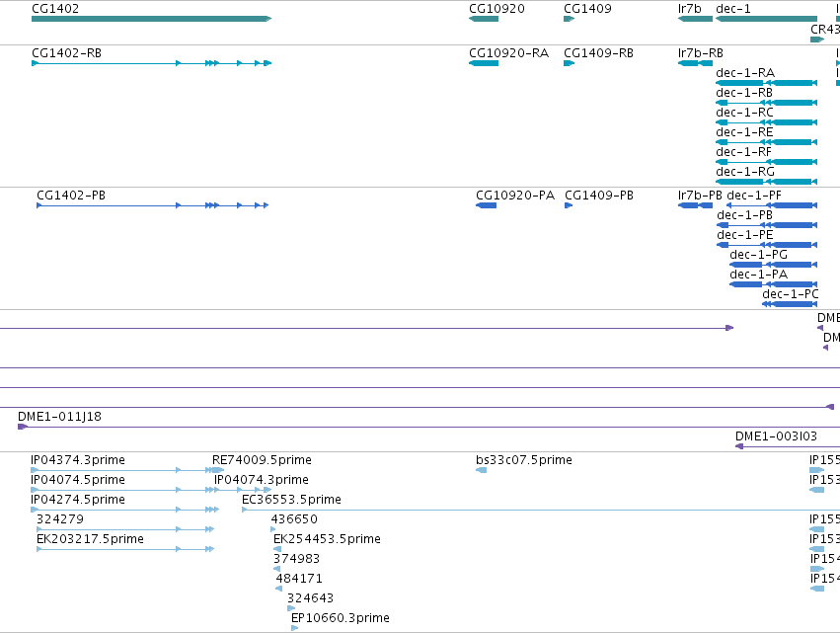Select the IP04074.3prime EST

pyautogui.click(x=243, y=490)
